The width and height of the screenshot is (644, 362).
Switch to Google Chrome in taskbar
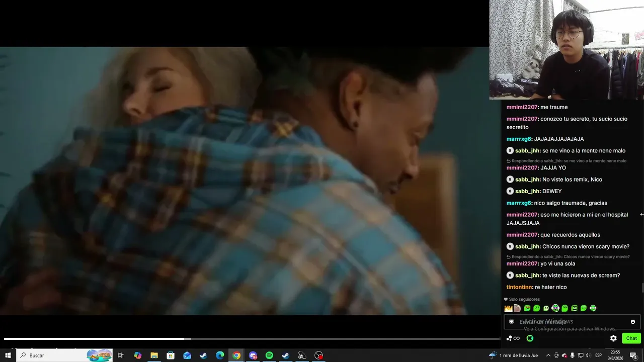(236, 355)
